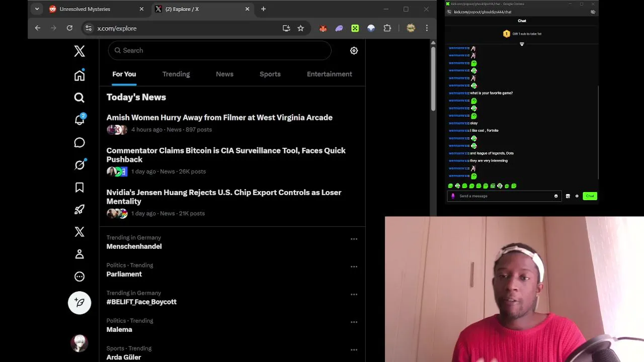
Task: Open the purple extension icon
Action: coord(339,29)
